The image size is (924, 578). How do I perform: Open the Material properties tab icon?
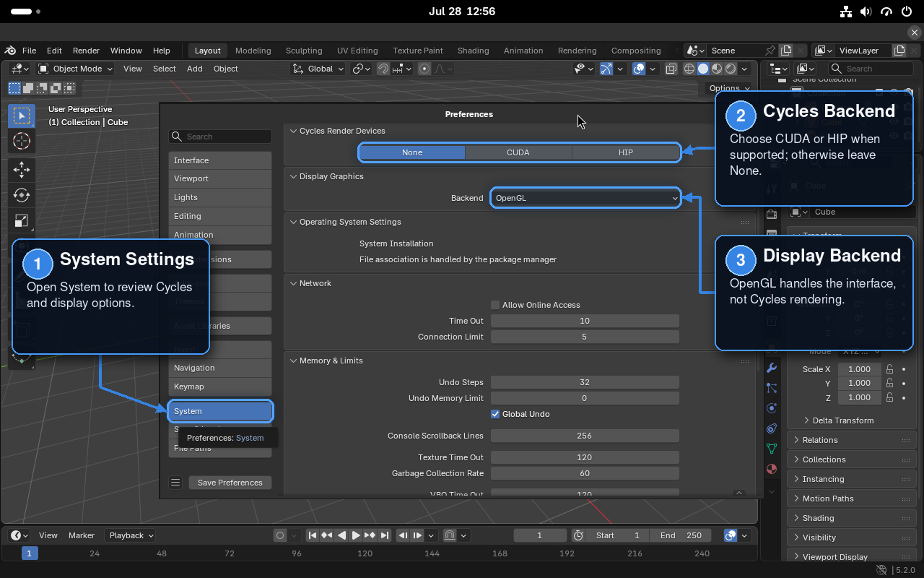[772, 468]
